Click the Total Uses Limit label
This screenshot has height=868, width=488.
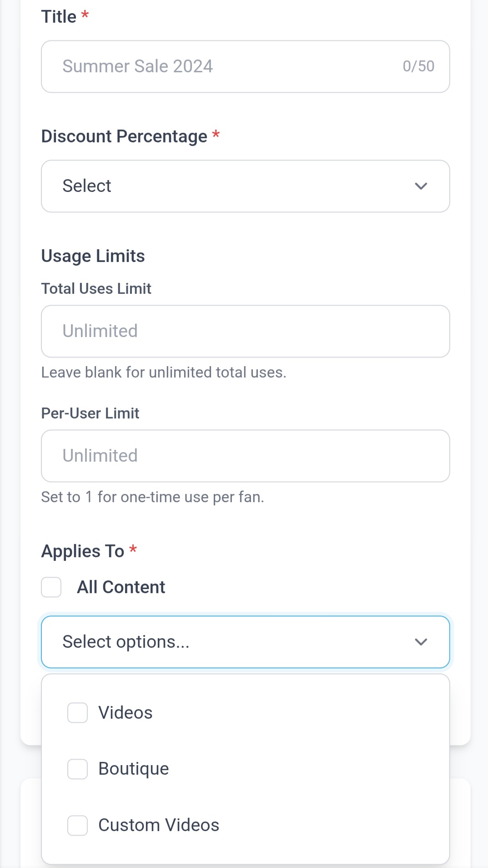click(96, 289)
